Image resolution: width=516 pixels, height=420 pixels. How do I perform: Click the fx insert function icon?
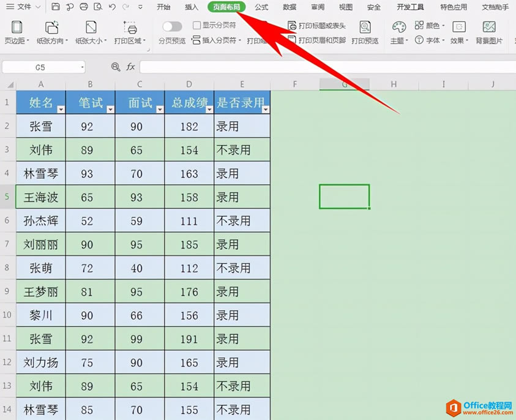[x=130, y=67]
